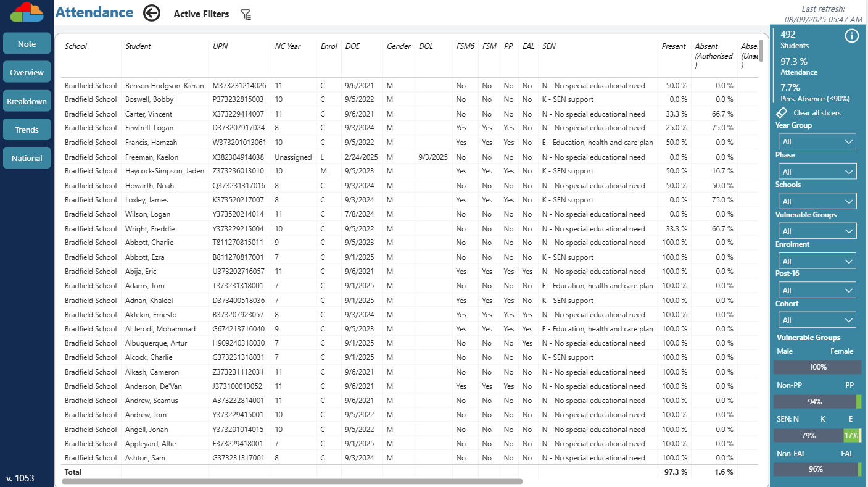The height and width of the screenshot is (487, 868).
Task: Open the Schools dropdown
Action: [816, 201]
